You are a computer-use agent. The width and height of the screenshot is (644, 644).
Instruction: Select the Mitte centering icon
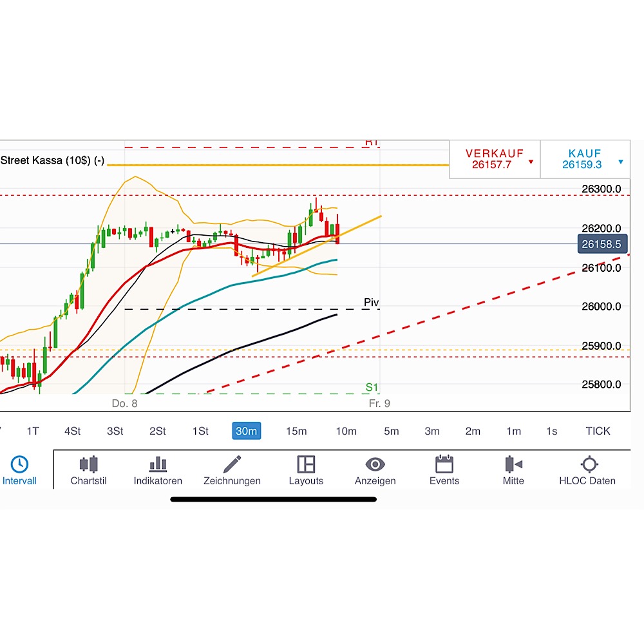coord(513,464)
